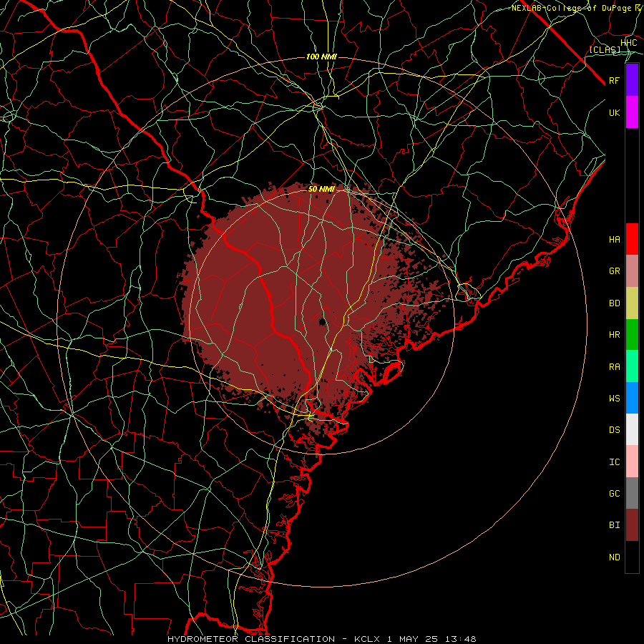This screenshot has width=644, height=644.
Task: Click the UK magenta legend swatch
Action: [x=632, y=112]
